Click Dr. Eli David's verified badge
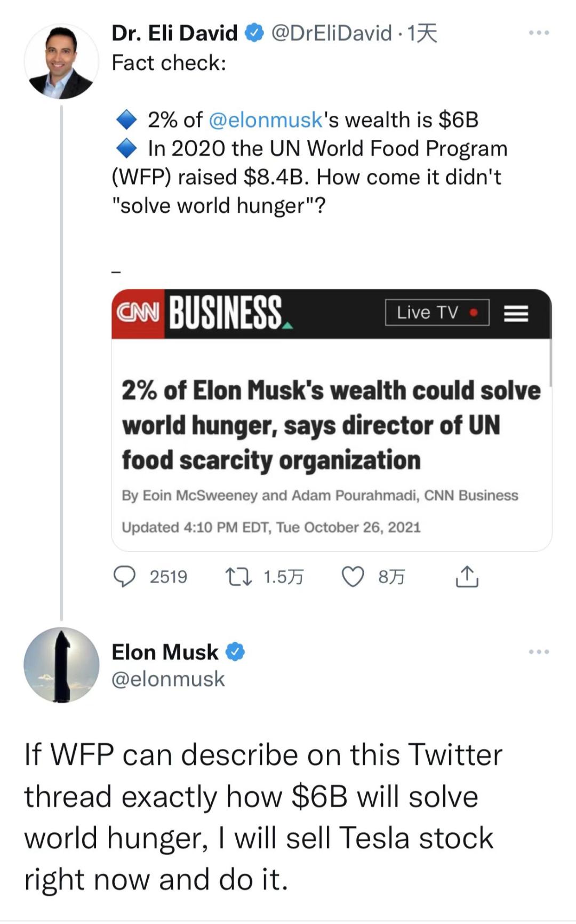The height and width of the screenshot is (924, 576). [254, 33]
